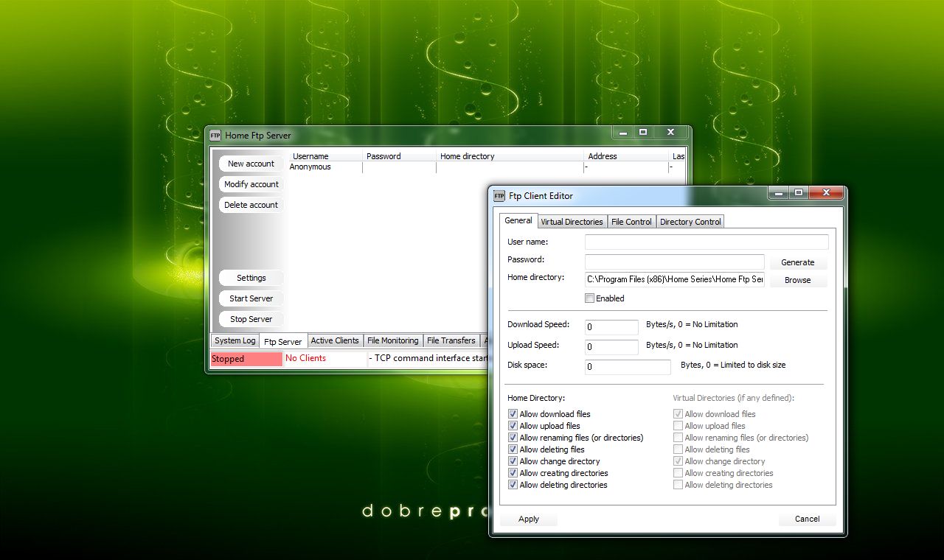The height and width of the screenshot is (560, 944).
Task: Click the FTP icon in Home Ftp Server title bar
Action: (x=215, y=136)
